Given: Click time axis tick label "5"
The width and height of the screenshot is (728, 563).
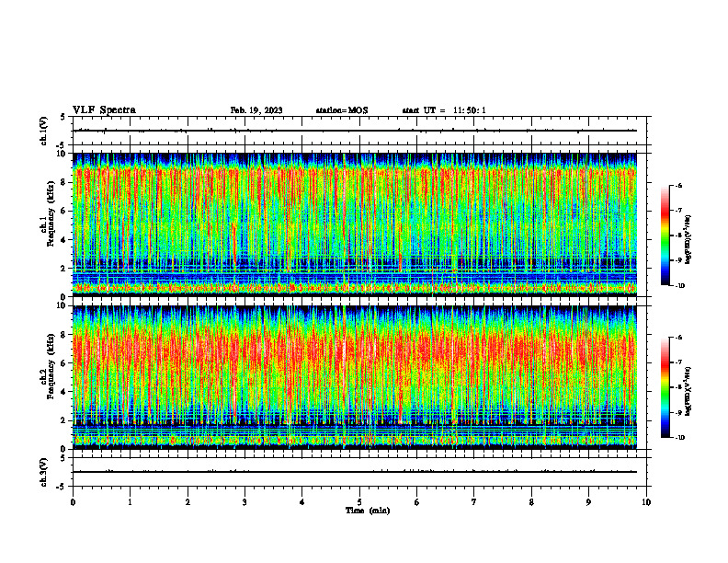Looking at the screenshot, I should (359, 502).
